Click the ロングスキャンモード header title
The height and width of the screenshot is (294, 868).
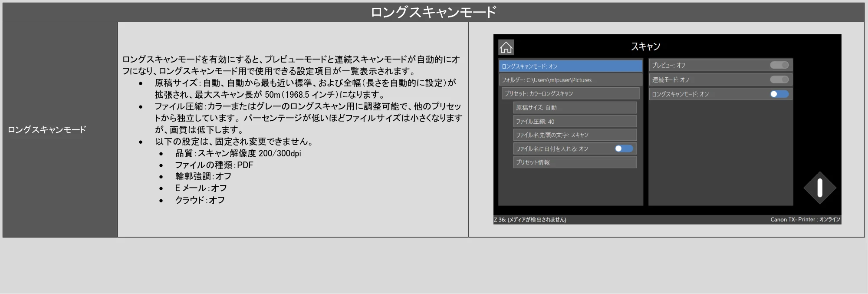(x=433, y=12)
